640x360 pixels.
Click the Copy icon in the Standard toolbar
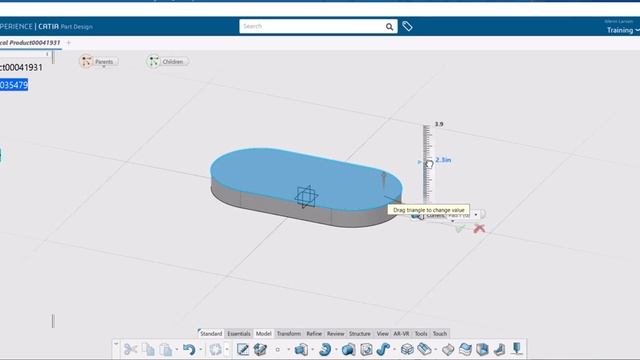click(x=148, y=349)
